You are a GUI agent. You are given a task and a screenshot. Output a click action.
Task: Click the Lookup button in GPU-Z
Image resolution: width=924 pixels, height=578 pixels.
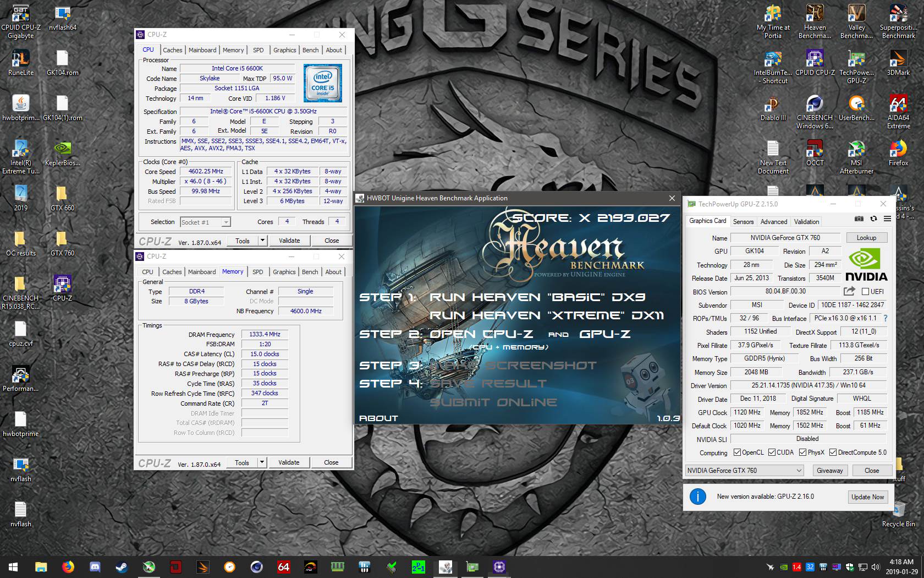(x=866, y=238)
